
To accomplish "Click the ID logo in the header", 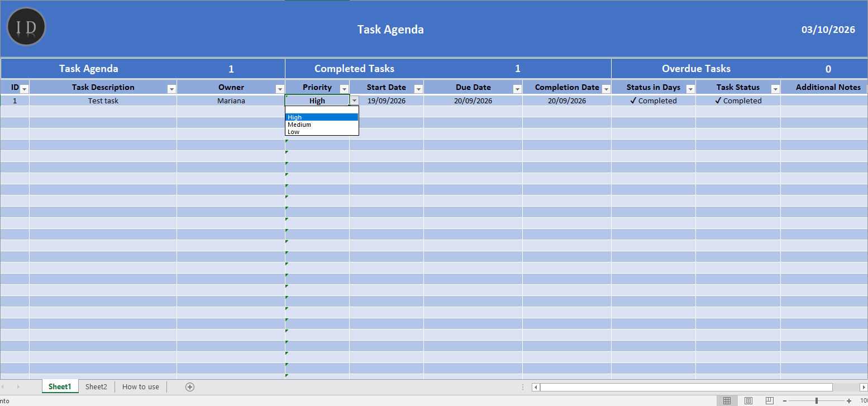I will tap(26, 27).
